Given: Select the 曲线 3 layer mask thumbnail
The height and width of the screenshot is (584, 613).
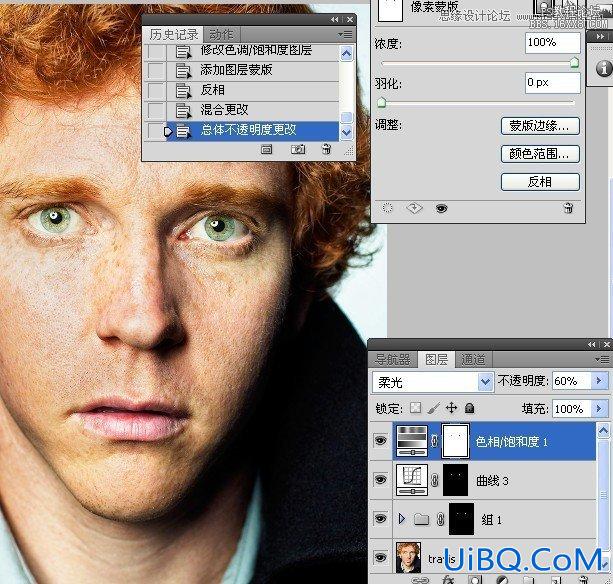Looking at the screenshot, I should pos(455,480).
